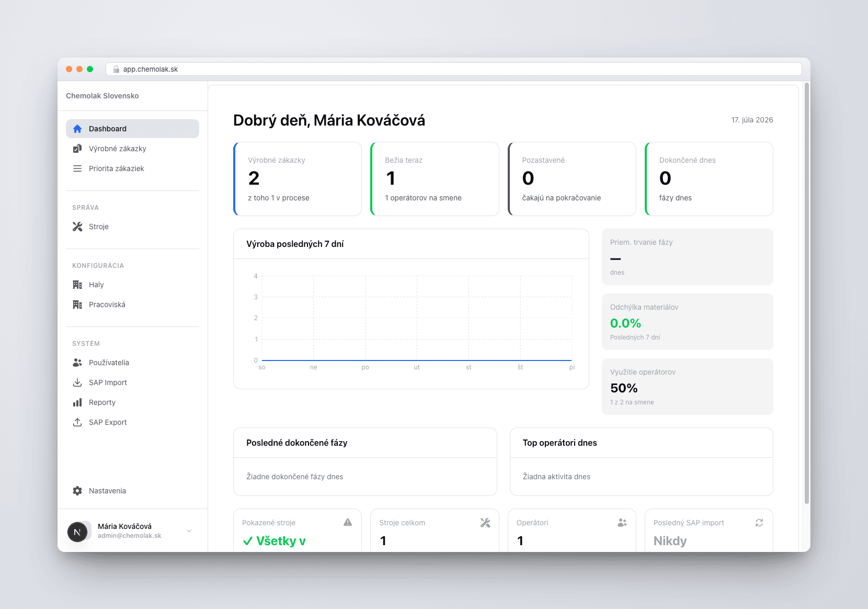Click the app.chemolak.sk address bar

[x=454, y=69]
